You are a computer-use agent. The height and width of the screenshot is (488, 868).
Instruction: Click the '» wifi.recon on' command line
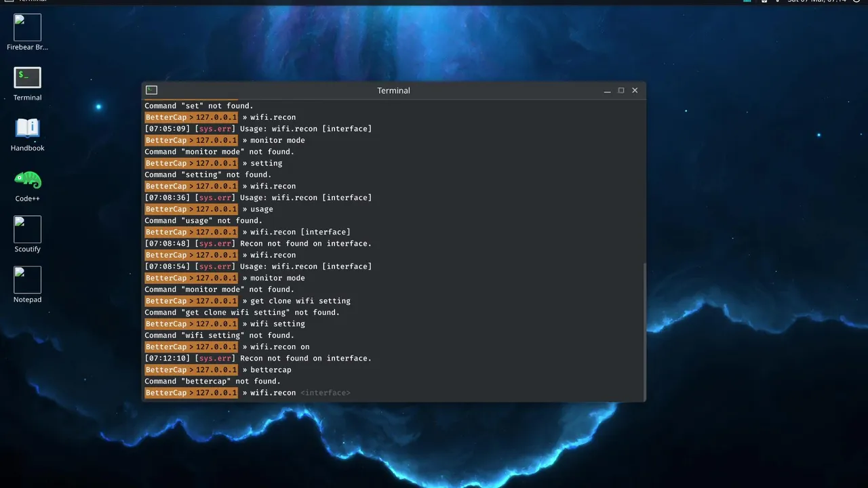(227, 348)
